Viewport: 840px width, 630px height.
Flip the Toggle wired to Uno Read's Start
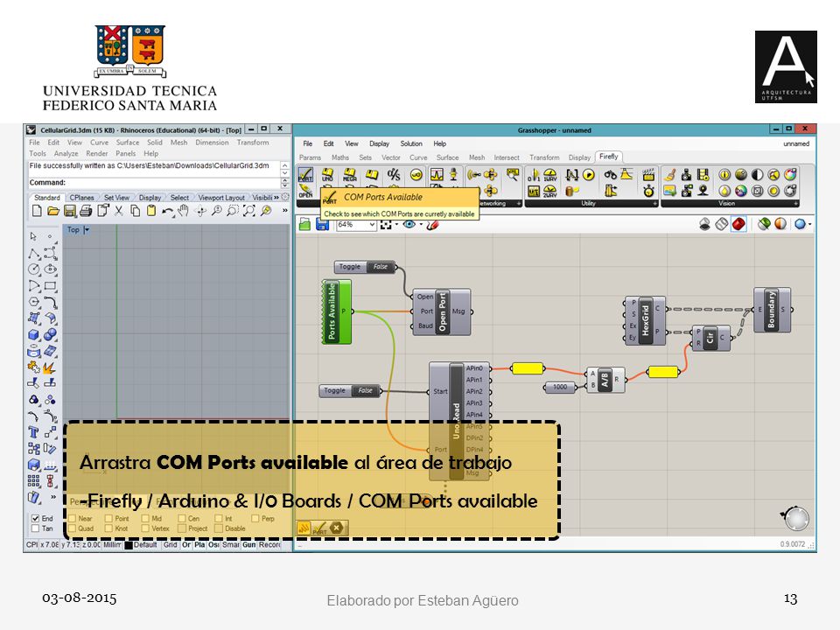coord(350,390)
